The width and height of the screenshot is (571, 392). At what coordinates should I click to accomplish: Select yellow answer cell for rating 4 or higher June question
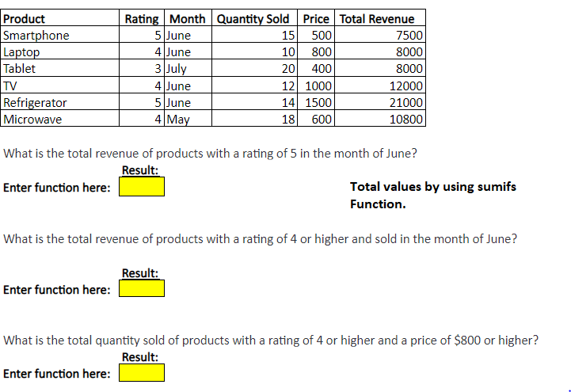click(x=142, y=289)
